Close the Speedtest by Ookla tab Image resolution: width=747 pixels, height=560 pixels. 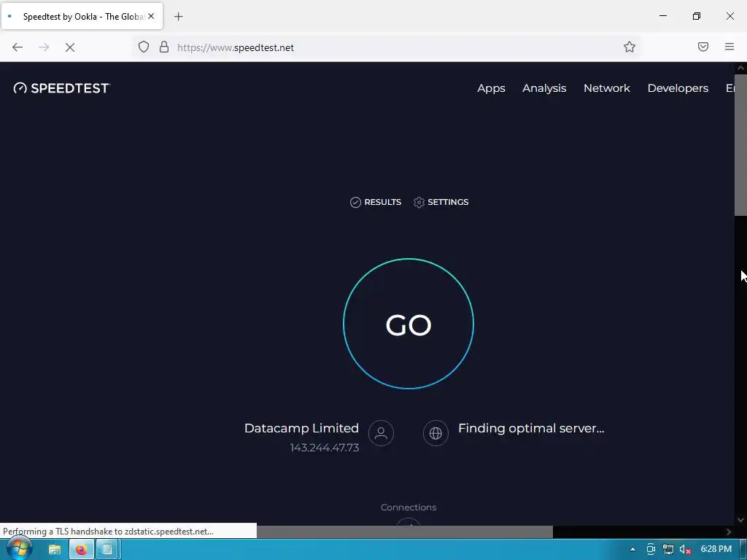[x=151, y=16]
